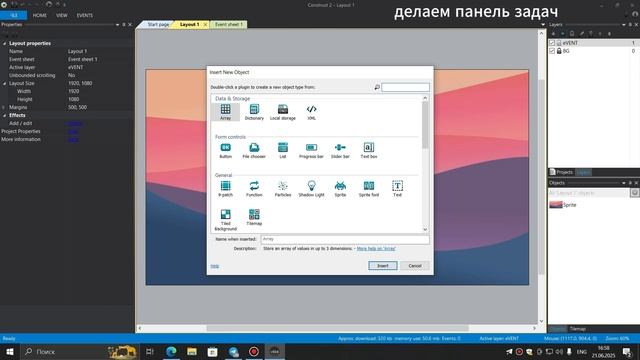Switch to the Event sheet 1 tab

point(229,24)
